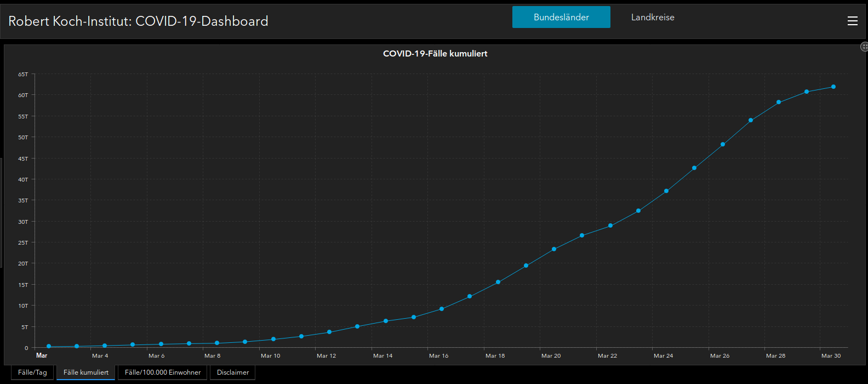Click the Robert Koch-Institut dashboard title
The image size is (868, 384).
click(x=138, y=21)
